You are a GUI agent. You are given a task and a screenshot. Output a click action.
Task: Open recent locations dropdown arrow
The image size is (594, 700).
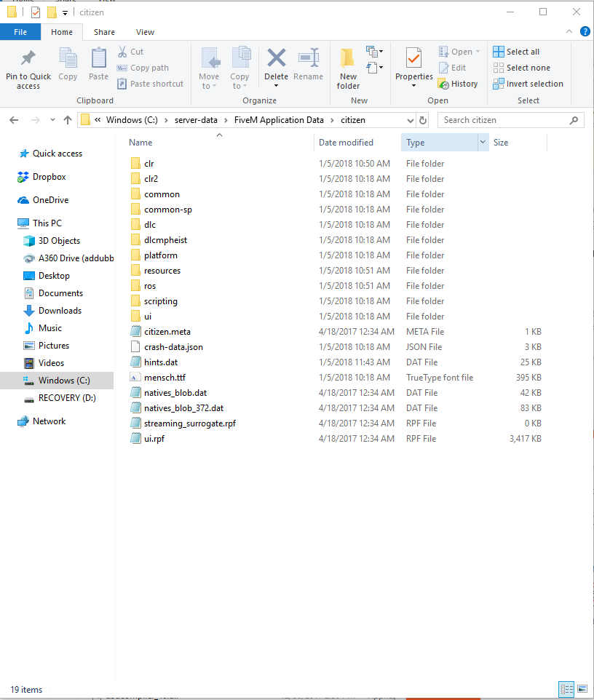click(x=52, y=120)
